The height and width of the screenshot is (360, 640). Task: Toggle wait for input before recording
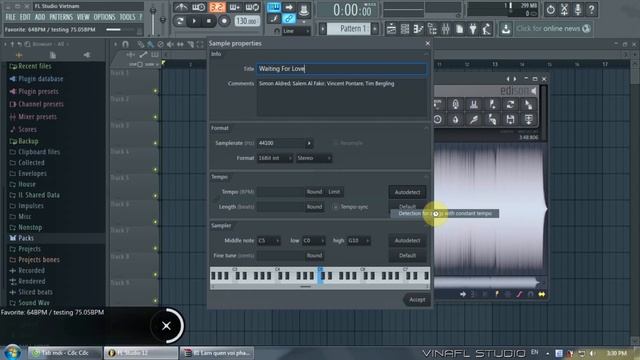(198, 7)
